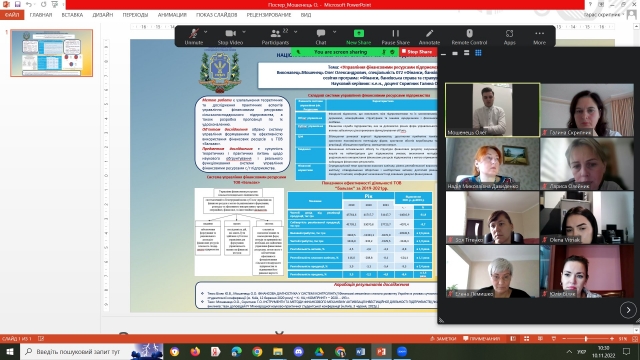Start a New Share
Image resolution: width=640 pixels, height=360 pixels.
tap(358, 37)
